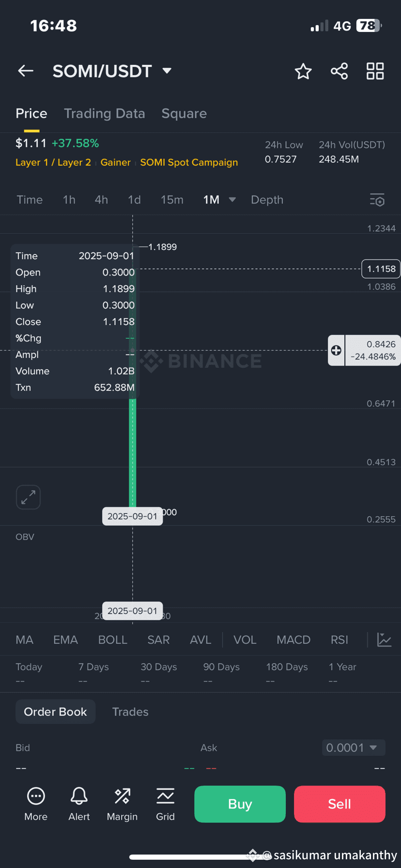The width and height of the screenshot is (401, 868).
Task: Add SOMI/USDT to favorites with star icon
Action: pos(303,71)
